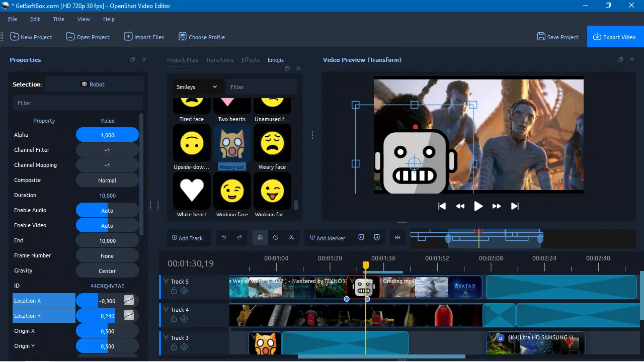Click the Enable Audio value bar

coord(107,210)
